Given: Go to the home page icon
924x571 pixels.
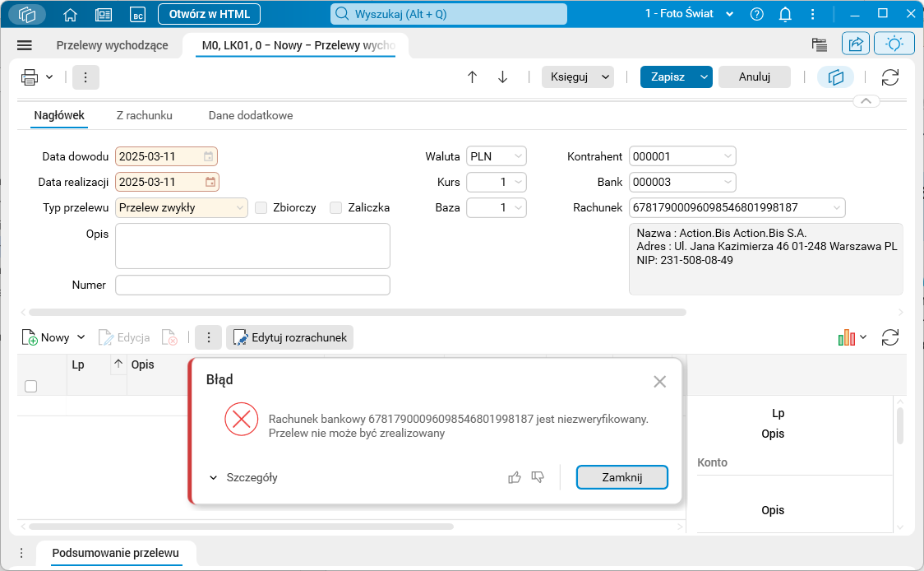Looking at the screenshot, I should point(70,15).
